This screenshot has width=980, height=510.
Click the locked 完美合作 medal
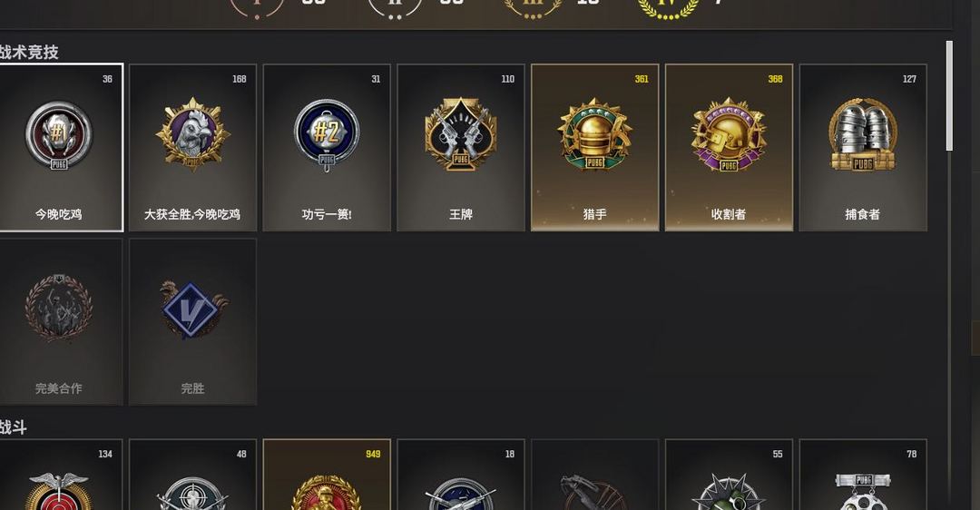pos(61,321)
